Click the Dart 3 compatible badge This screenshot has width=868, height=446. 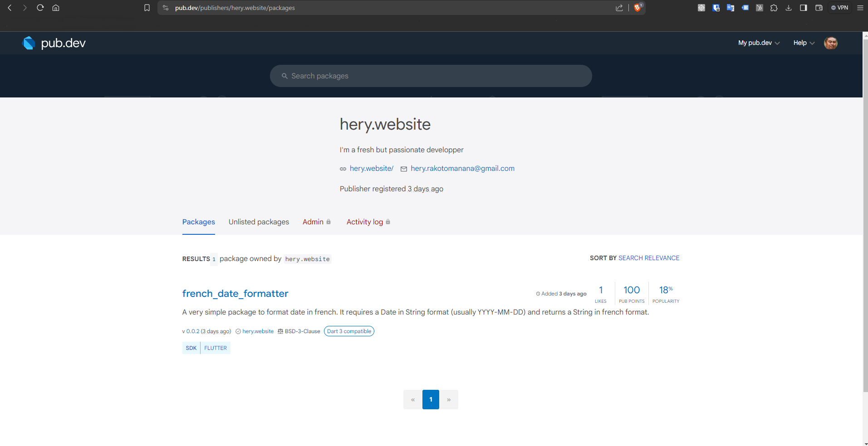coord(349,331)
